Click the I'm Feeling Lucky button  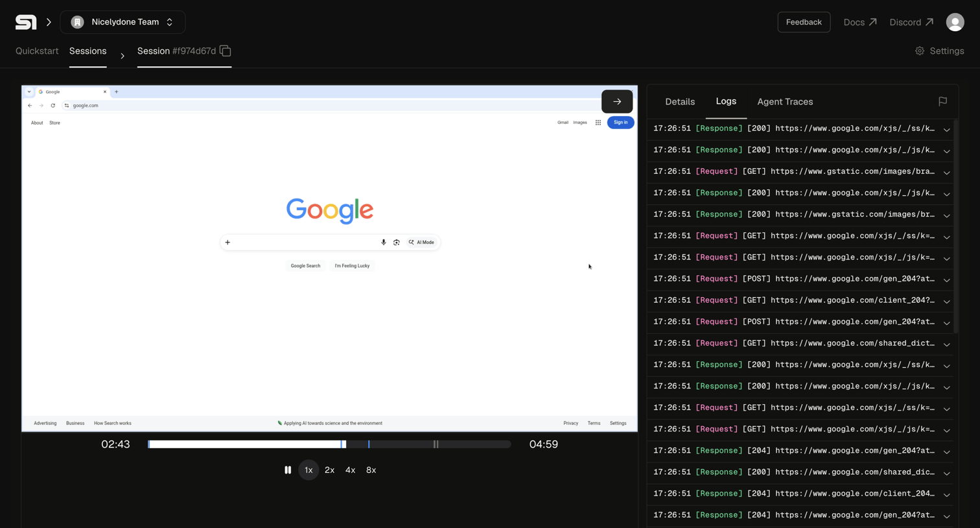tap(352, 266)
